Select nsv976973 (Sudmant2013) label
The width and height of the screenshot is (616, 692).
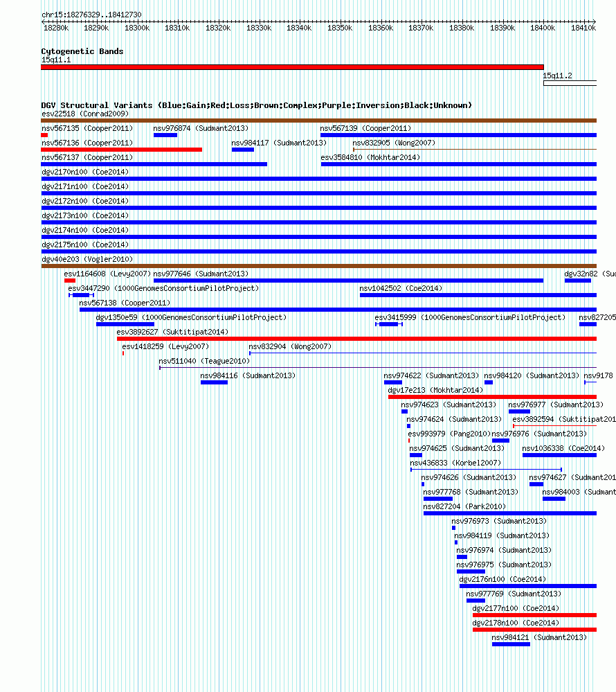pos(499,522)
